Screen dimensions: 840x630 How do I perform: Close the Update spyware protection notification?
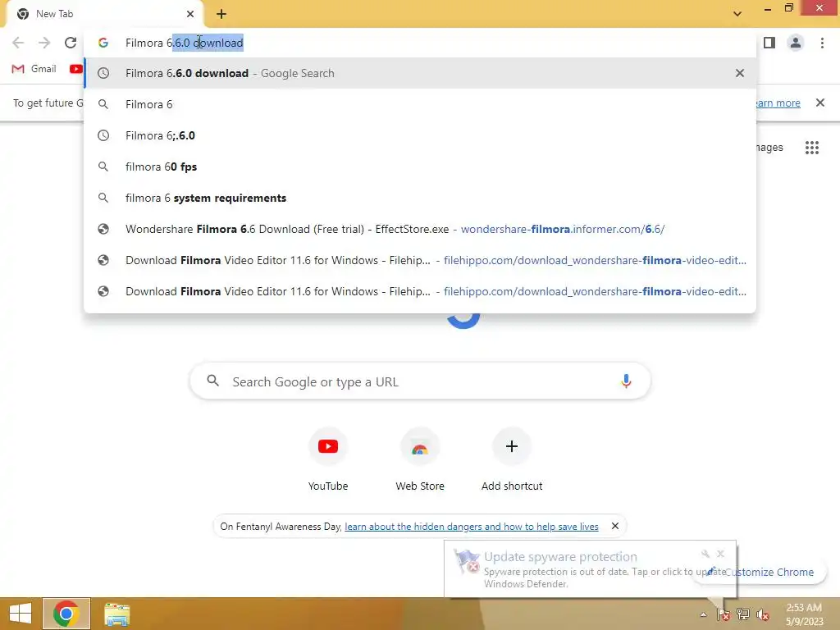click(720, 554)
